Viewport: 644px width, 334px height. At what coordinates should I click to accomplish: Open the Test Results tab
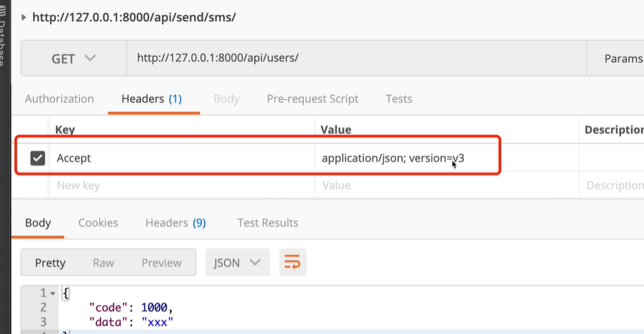pos(267,222)
